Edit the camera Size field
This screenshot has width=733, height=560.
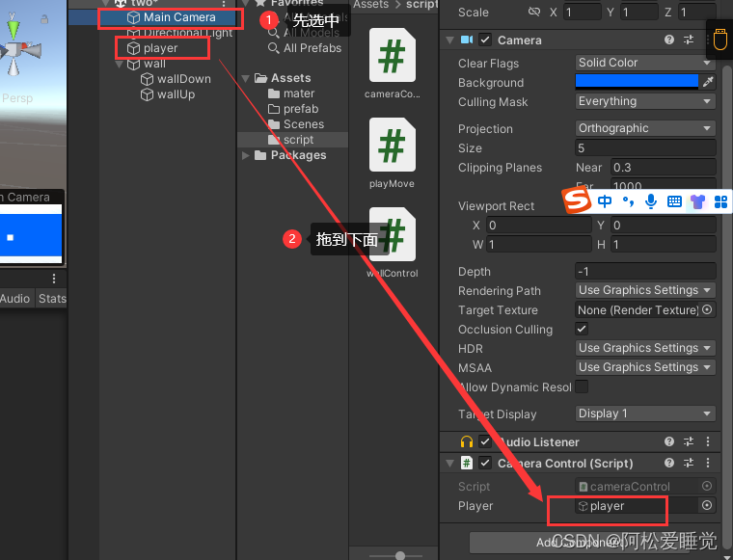click(645, 148)
